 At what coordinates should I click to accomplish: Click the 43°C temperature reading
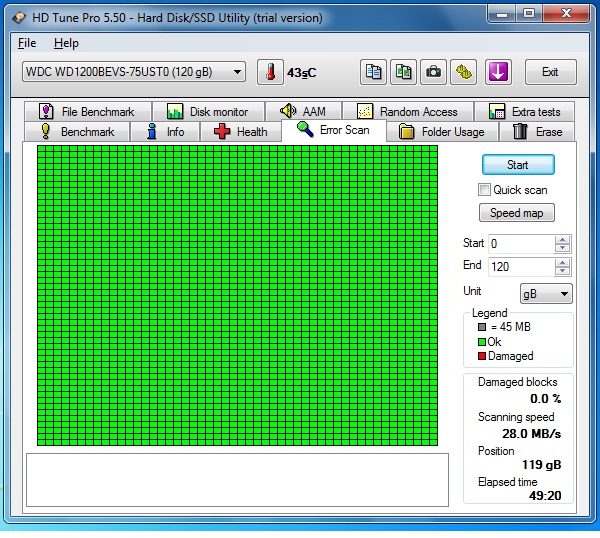(302, 73)
